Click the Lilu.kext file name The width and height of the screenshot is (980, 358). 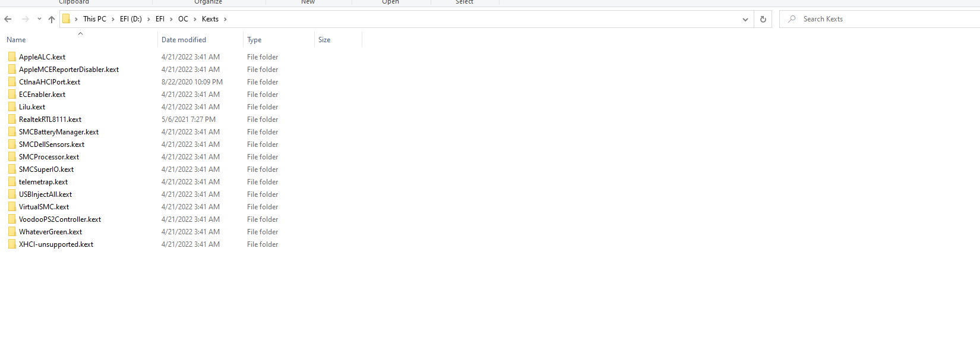click(32, 107)
